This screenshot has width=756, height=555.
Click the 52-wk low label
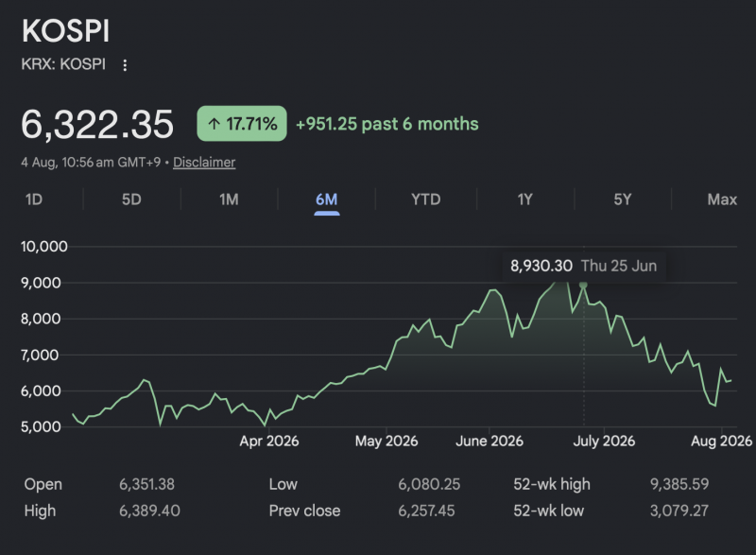(549, 511)
